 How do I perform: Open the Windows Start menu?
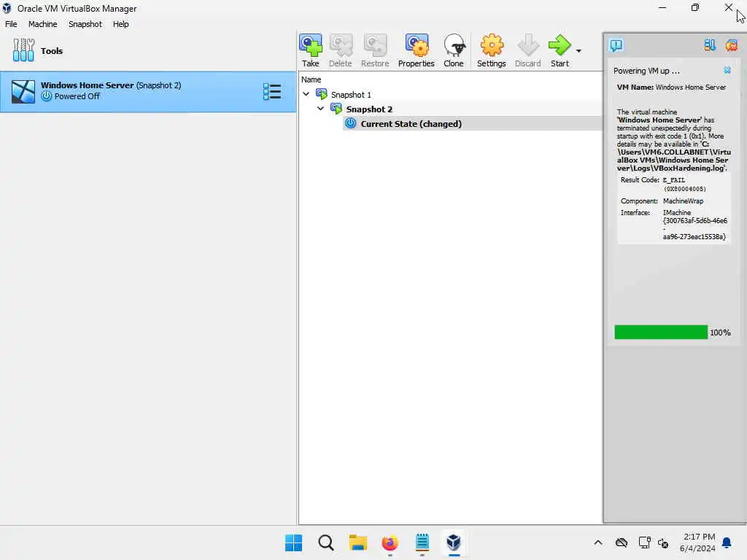(x=293, y=542)
